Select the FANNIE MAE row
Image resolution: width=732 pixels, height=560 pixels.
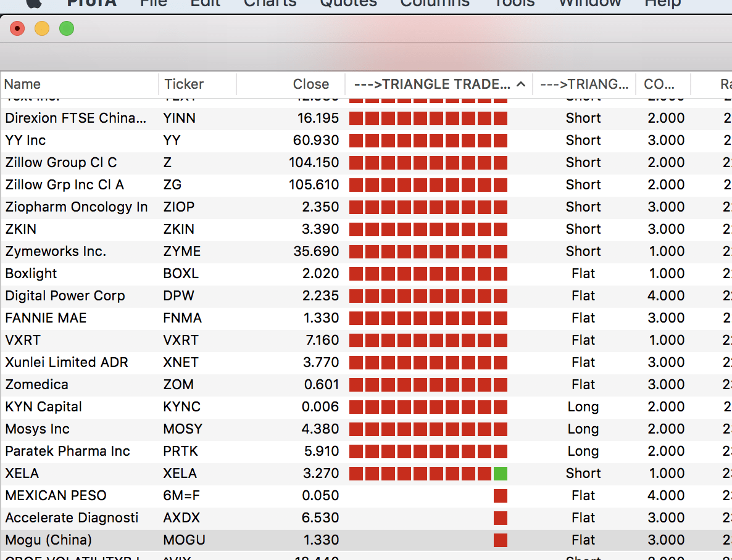[x=366, y=318]
